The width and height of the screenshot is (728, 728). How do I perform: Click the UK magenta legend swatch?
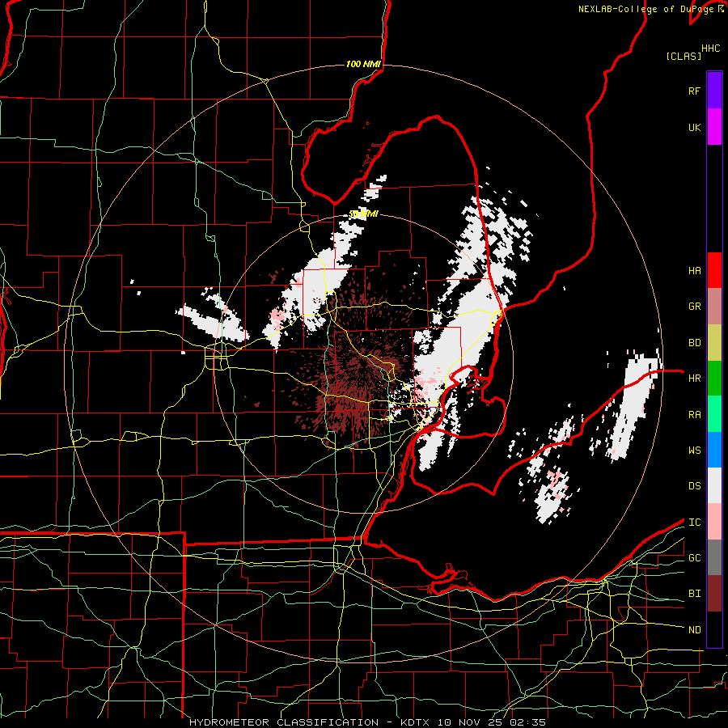(x=714, y=127)
